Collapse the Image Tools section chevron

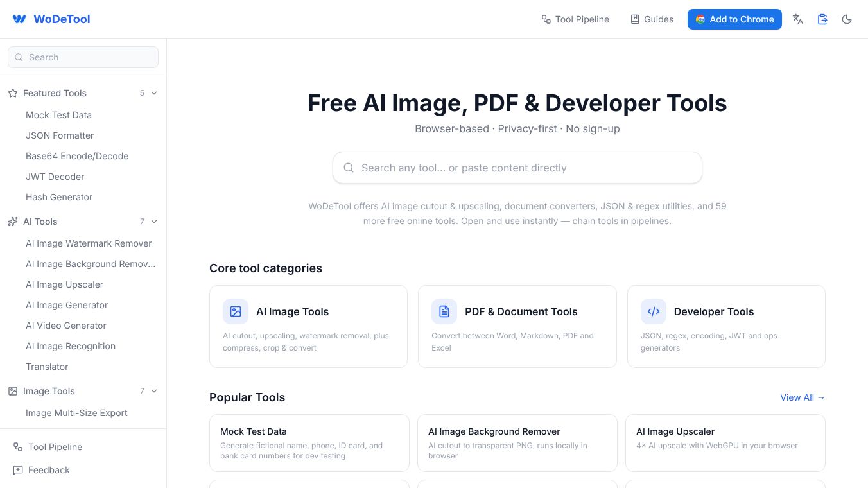click(154, 391)
